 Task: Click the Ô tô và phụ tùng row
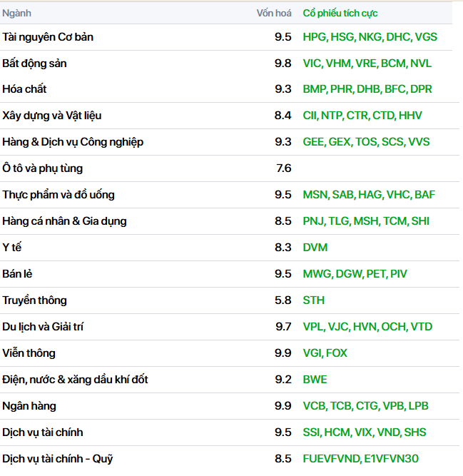pos(42,168)
